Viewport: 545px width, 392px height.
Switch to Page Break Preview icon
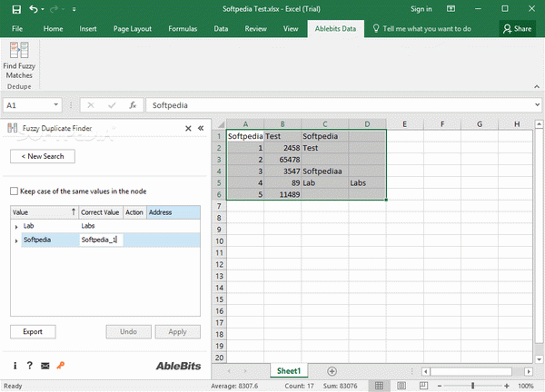pos(423,386)
